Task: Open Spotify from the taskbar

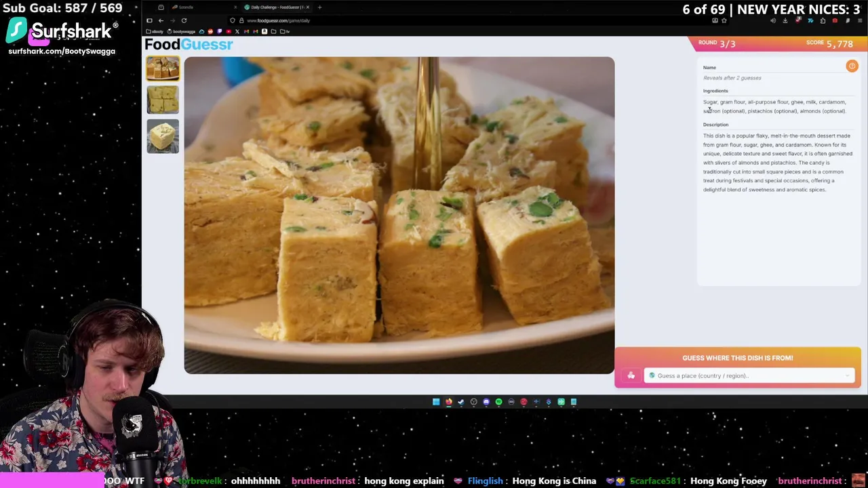Action: coord(498,402)
